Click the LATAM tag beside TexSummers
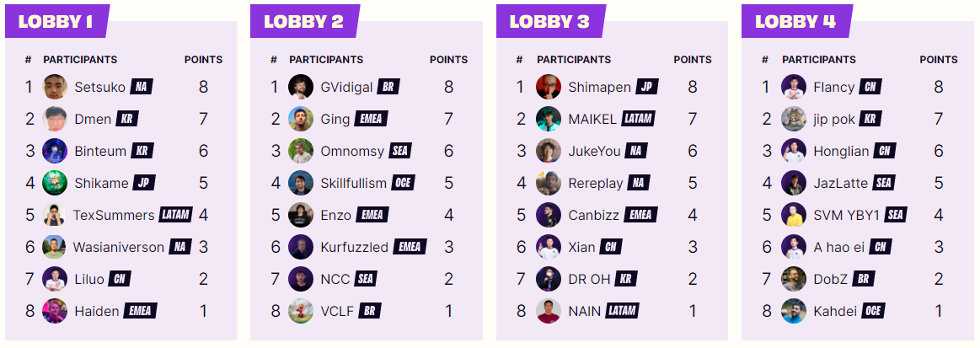 tap(176, 215)
